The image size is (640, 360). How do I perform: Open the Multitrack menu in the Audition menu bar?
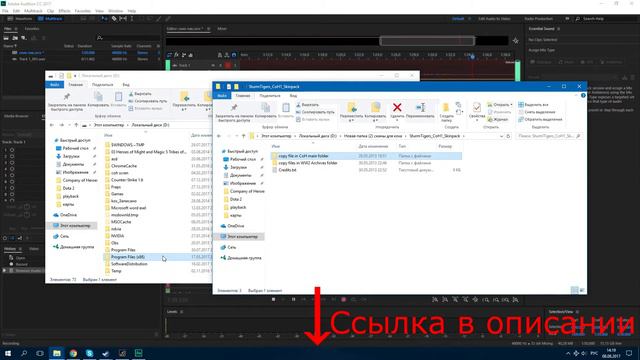pyautogui.click(x=33, y=11)
